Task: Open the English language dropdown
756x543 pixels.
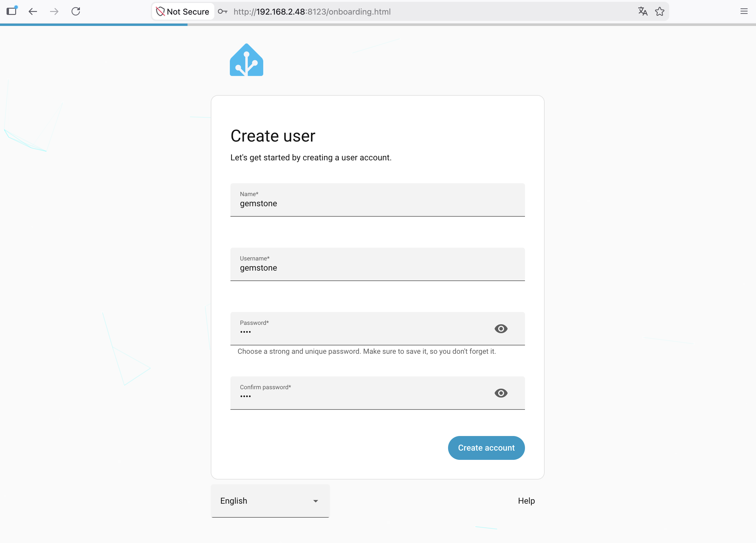Action: 270,501
